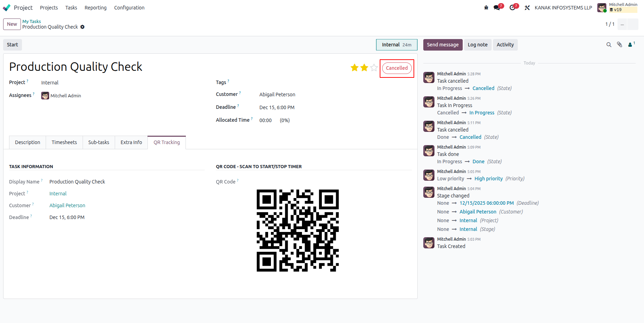The height and width of the screenshot is (323, 644).
Task: Click the Internal stage button
Action: pos(397,45)
